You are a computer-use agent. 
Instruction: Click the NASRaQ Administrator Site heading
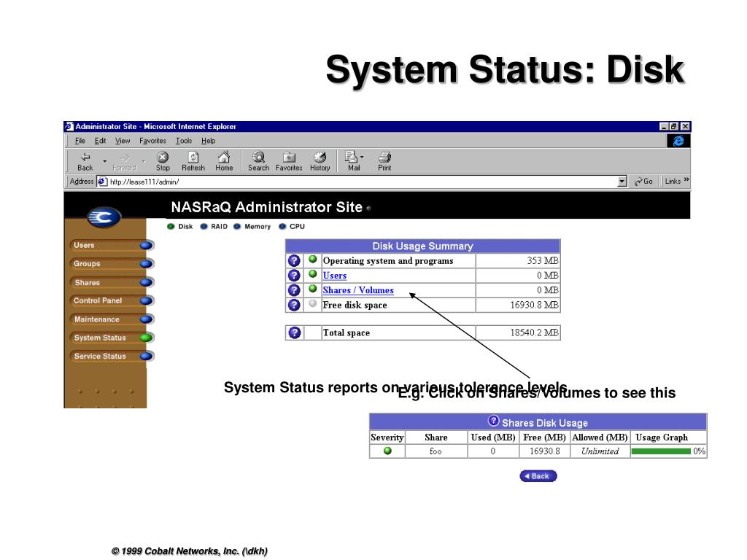pos(267,206)
